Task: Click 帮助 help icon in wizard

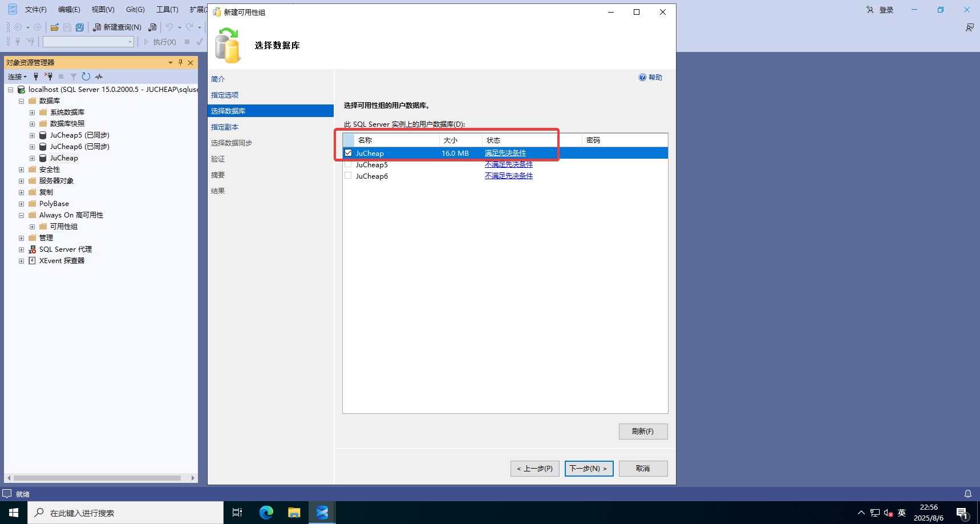Action: click(642, 77)
